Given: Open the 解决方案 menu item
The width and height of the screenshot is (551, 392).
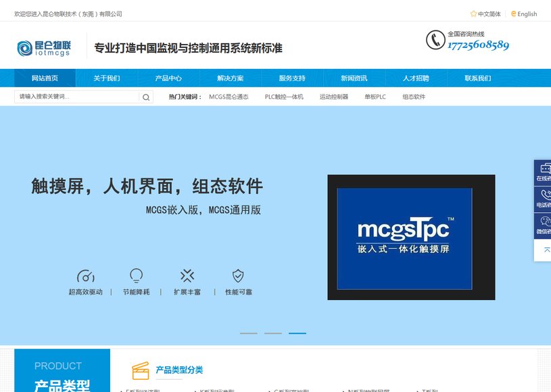Looking at the screenshot, I should pyautogui.click(x=230, y=78).
